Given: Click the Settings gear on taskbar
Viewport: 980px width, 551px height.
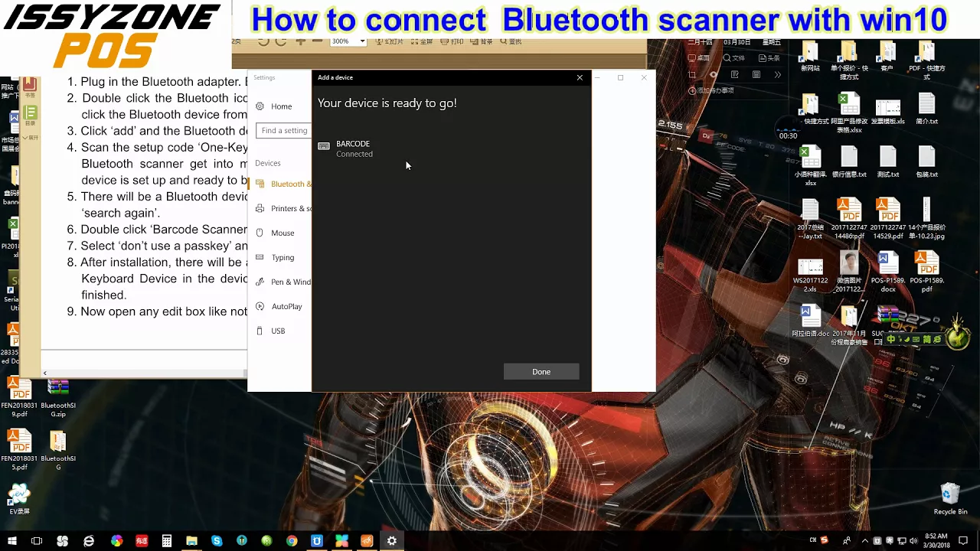Looking at the screenshot, I should pos(392,541).
